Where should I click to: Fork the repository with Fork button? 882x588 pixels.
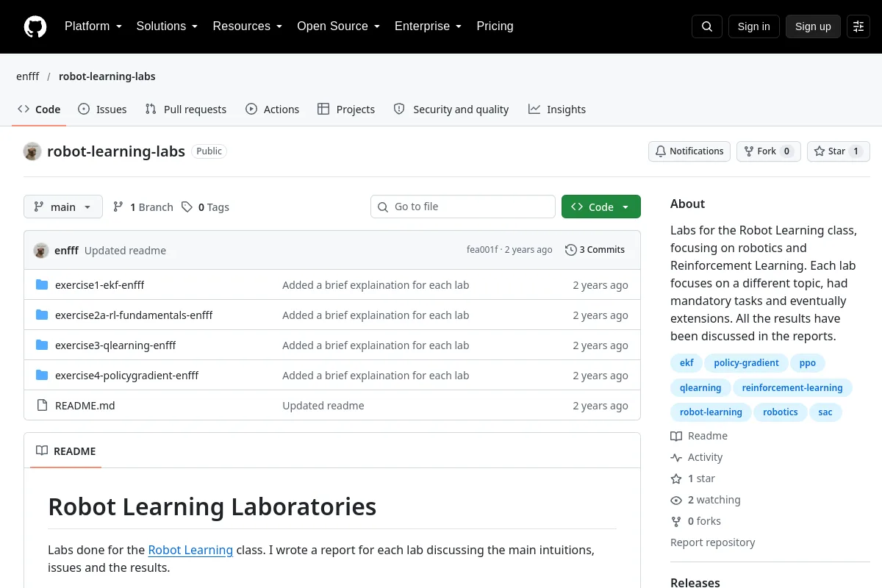point(768,151)
